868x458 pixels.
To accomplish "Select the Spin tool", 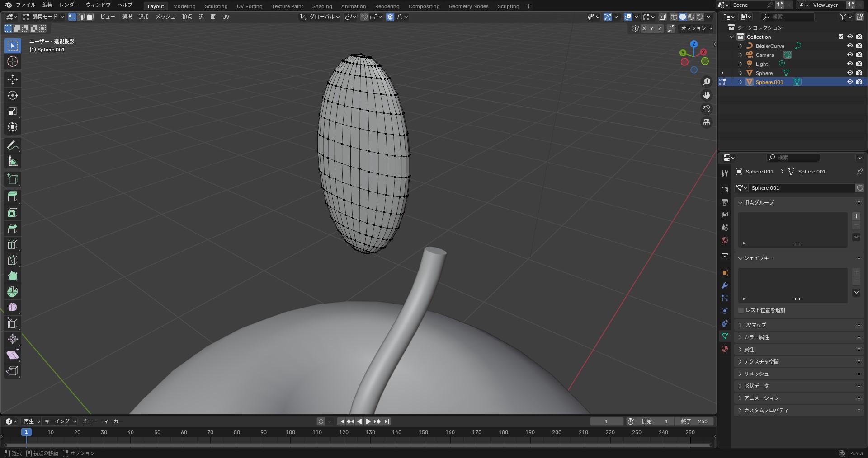I will coord(13,292).
